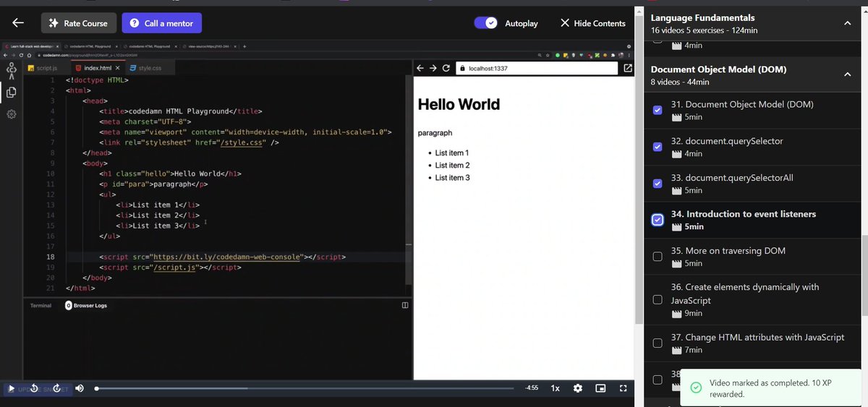Click the /style.css href in code
This screenshot has height=407, width=868.
[241, 142]
